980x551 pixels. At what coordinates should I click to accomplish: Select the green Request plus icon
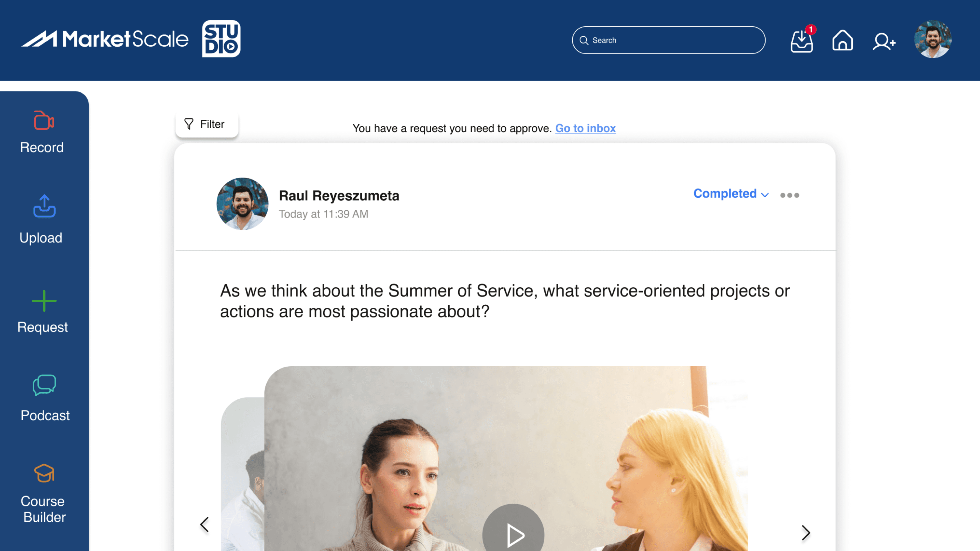(x=44, y=301)
